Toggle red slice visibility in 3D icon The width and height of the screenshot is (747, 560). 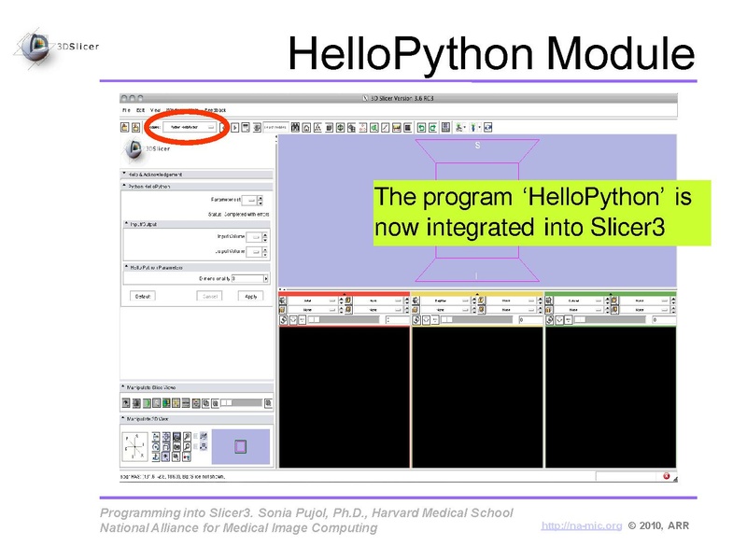click(293, 320)
